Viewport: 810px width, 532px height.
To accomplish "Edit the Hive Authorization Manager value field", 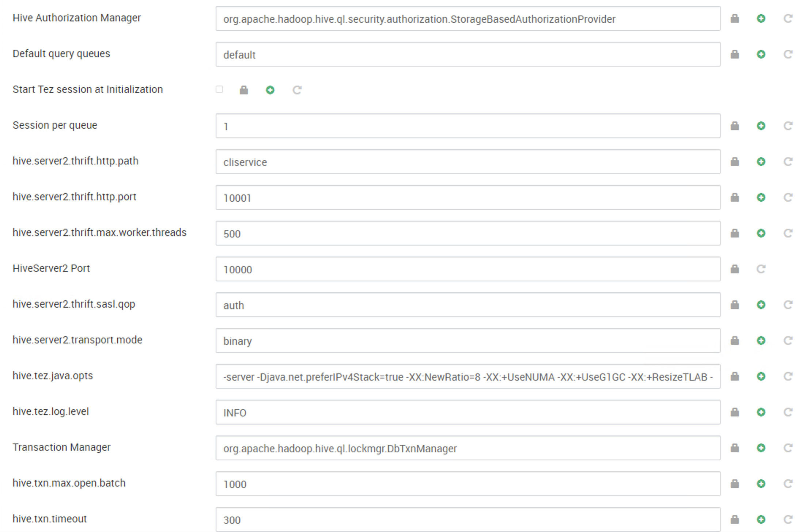I will [468, 19].
